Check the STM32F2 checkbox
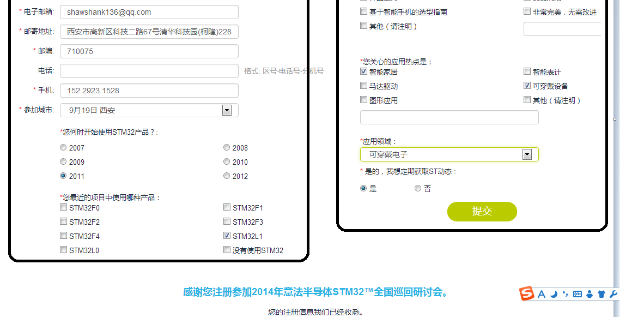 [x=63, y=221]
